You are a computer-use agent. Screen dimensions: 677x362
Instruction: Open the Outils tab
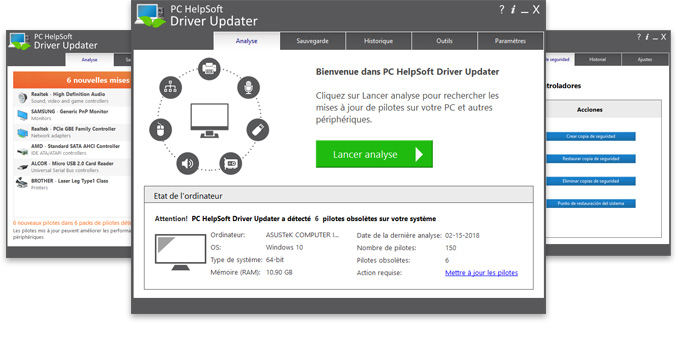(444, 41)
